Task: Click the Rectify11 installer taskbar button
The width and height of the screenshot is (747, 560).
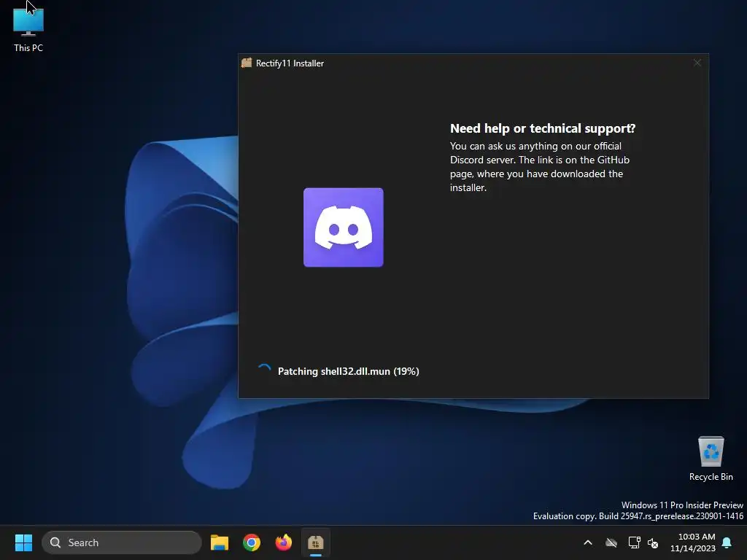Action: click(315, 542)
